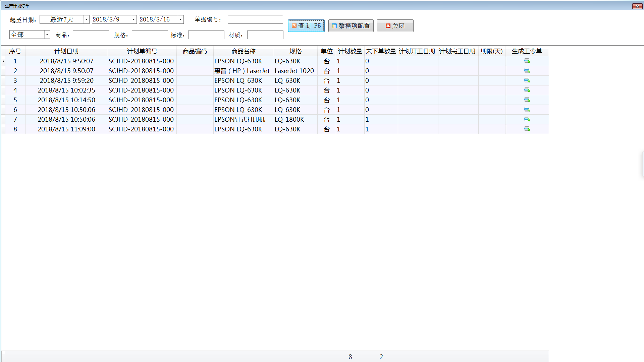
Task: Expand the 最近7天 date range dropdown
Action: tap(86, 19)
